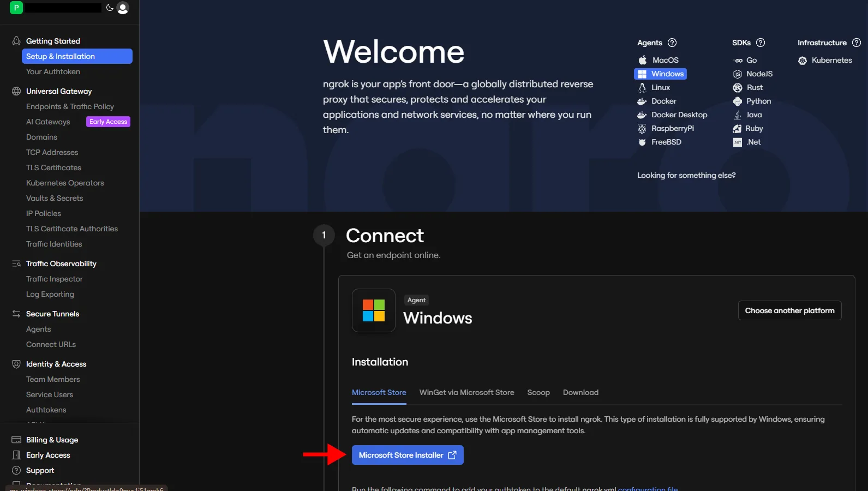The image size is (868, 491).
Task: Open Traffic Inspector
Action: (55, 279)
